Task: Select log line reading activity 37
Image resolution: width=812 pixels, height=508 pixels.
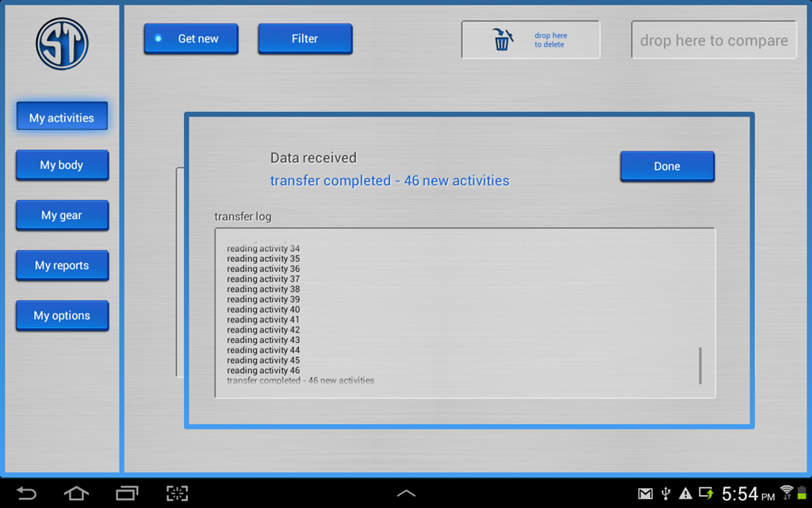Action: (x=263, y=279)
